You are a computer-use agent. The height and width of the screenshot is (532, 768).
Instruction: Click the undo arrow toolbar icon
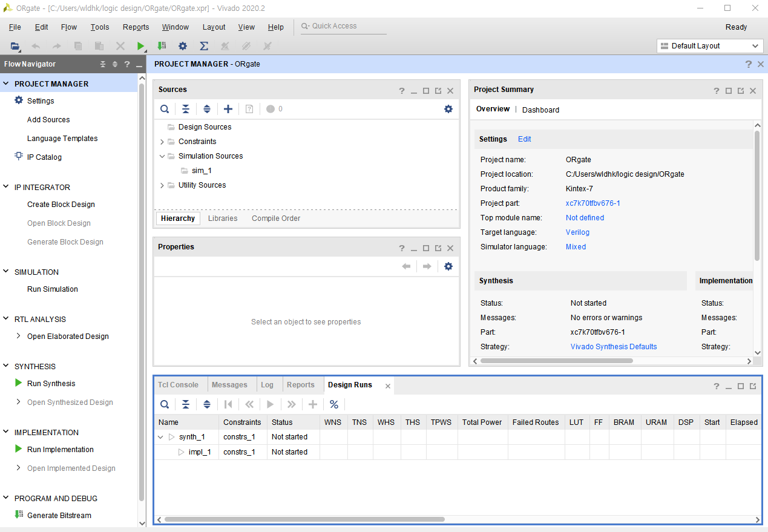point(36,46)
